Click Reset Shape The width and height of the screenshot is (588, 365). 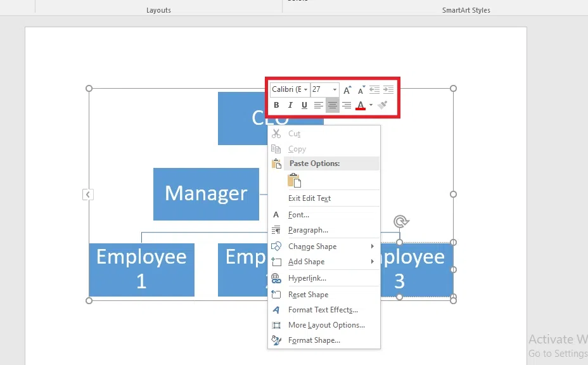324,295
